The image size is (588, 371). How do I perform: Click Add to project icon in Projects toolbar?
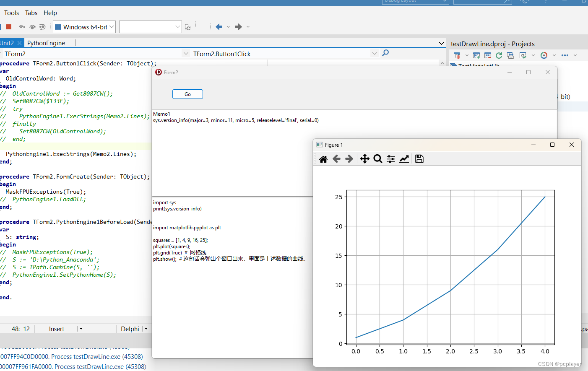476,55
